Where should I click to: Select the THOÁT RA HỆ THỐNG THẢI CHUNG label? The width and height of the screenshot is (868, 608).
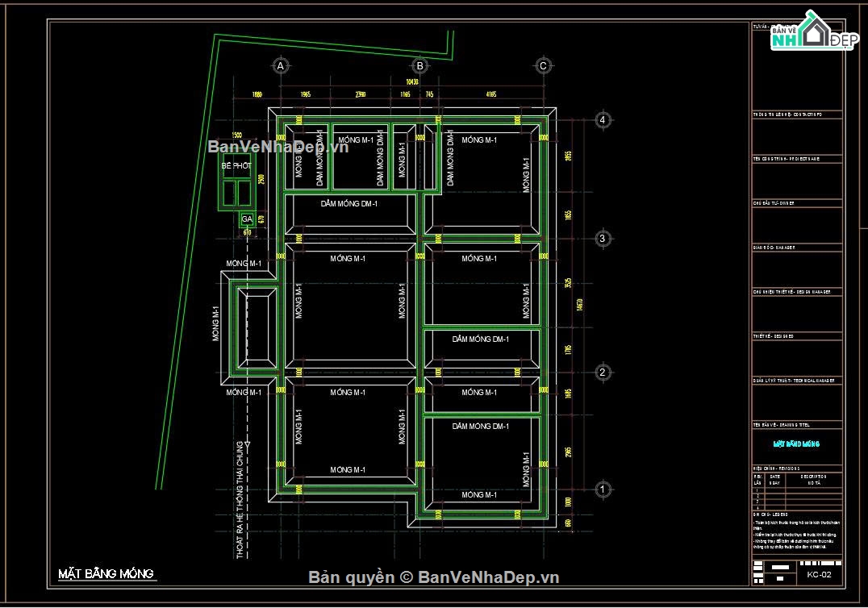click(240, 499)
